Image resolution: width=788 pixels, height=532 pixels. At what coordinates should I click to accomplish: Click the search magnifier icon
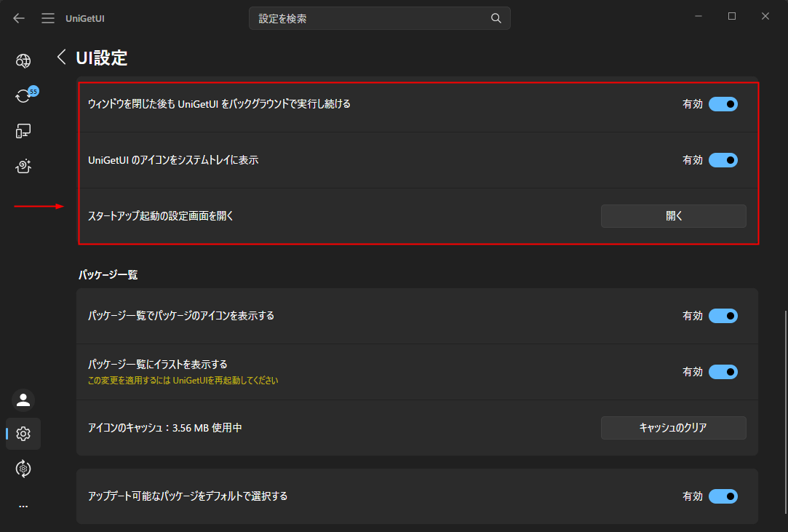(x=496, y=18)
